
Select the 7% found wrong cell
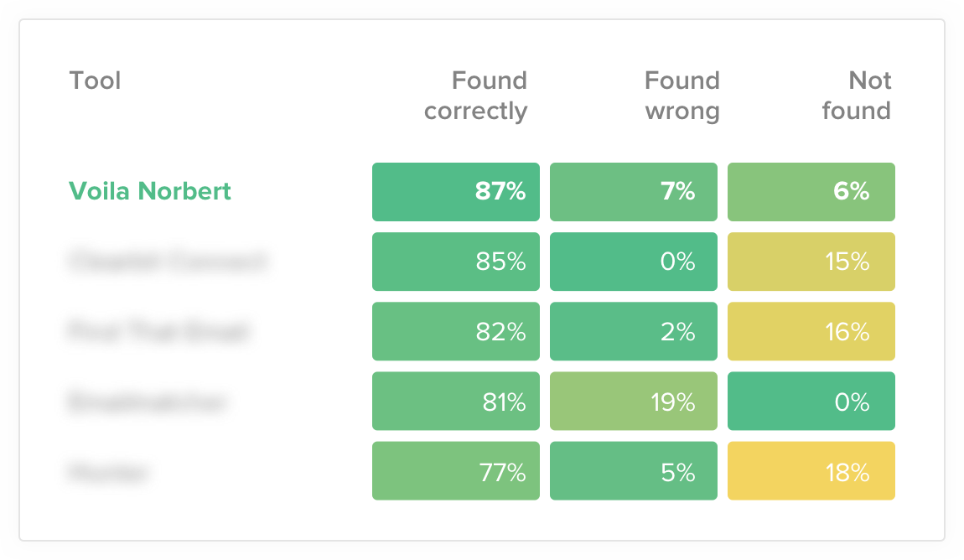tap(634, 192)
